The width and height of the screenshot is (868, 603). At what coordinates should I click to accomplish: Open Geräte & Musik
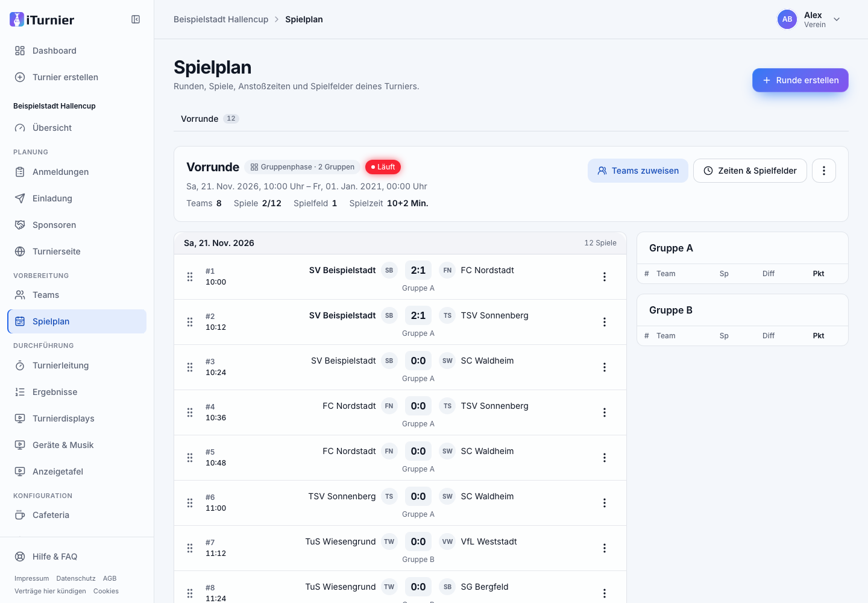click(77, 445)
